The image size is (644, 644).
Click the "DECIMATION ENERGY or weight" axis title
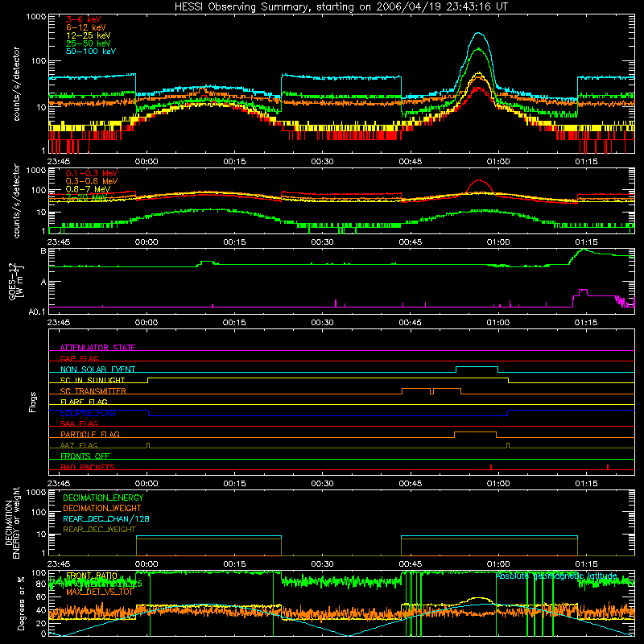tap(12, 522)
